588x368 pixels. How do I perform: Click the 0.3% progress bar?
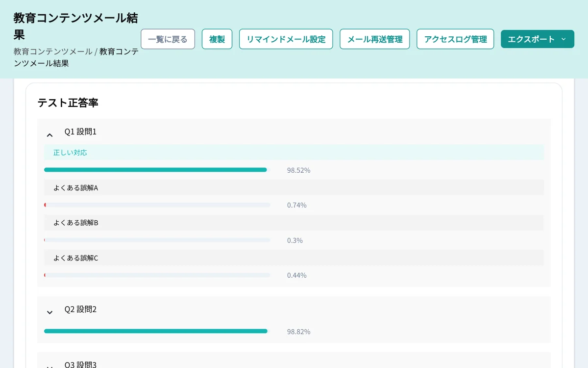point(157,240)
